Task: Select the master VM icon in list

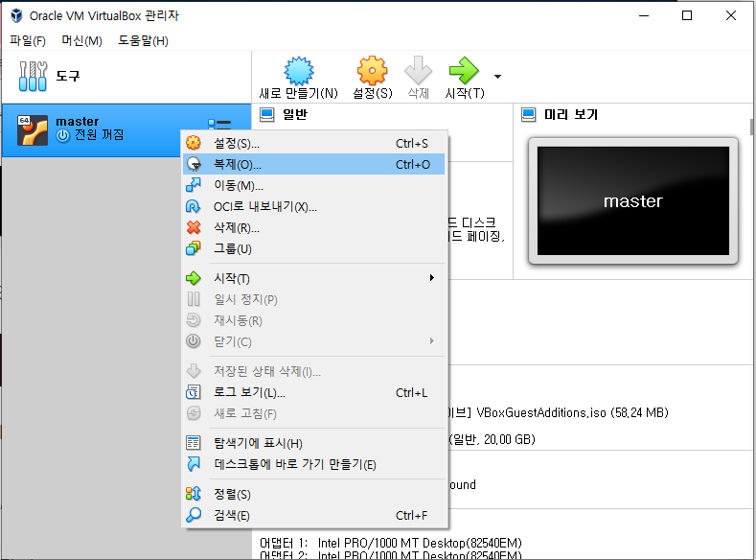Action: click(x=33, y=129)
